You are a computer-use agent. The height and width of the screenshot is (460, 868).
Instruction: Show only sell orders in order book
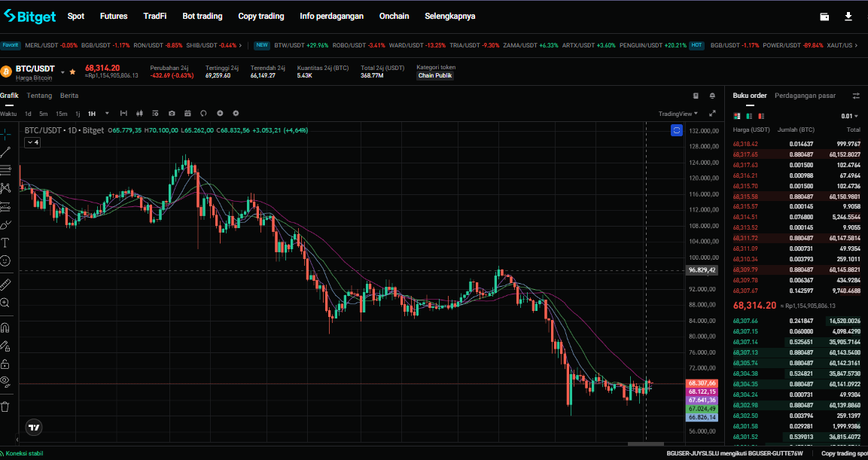[x=761, y=116]
